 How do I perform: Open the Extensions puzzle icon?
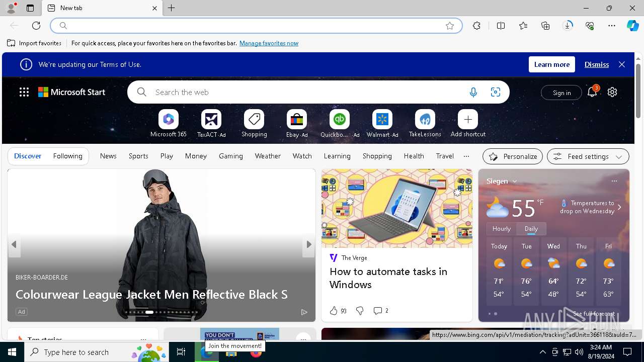[x=476, y=26]
